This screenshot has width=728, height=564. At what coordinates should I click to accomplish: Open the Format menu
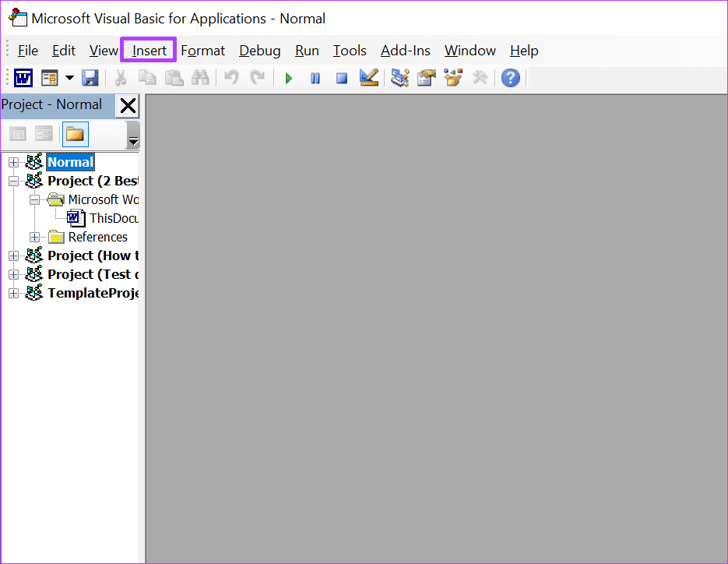[203, 51]
